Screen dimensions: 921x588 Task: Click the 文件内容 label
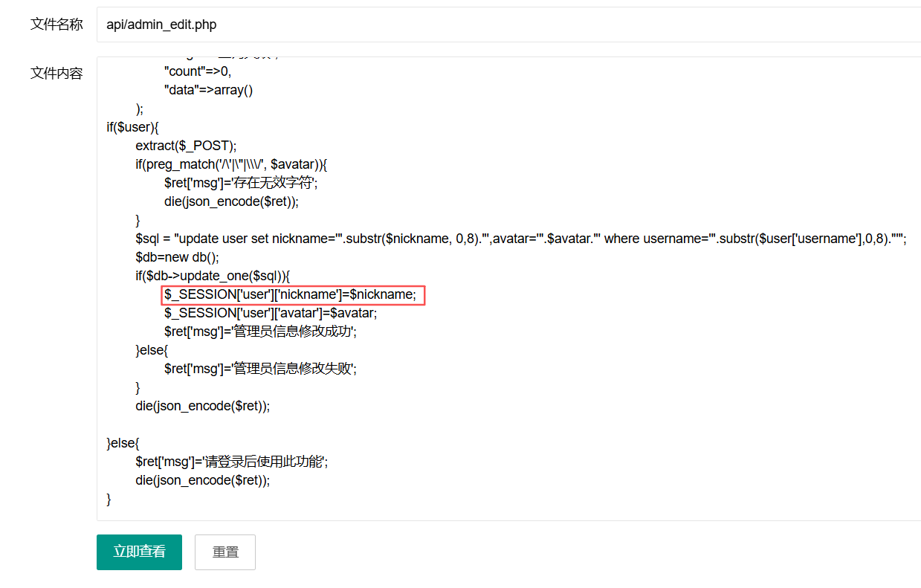[x=56, y=73]
